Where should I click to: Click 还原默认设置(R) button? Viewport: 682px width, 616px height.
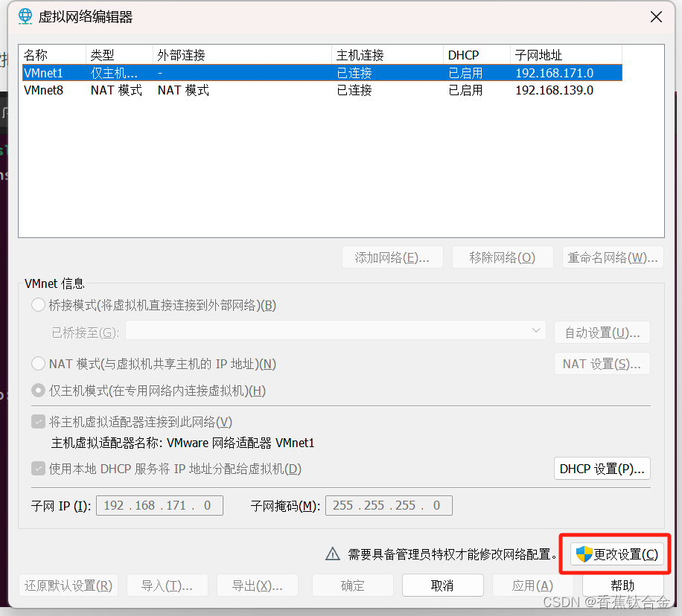pyautogui.click(x=68, y=585)
